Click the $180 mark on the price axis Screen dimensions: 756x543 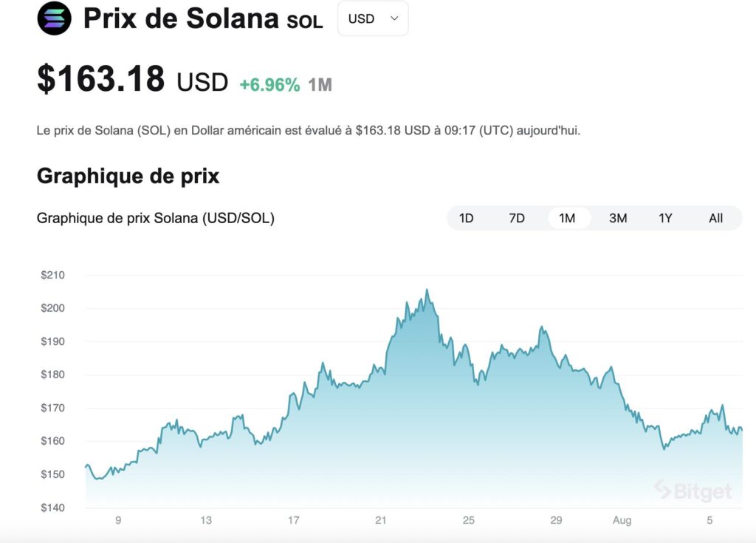coord(54,375)
